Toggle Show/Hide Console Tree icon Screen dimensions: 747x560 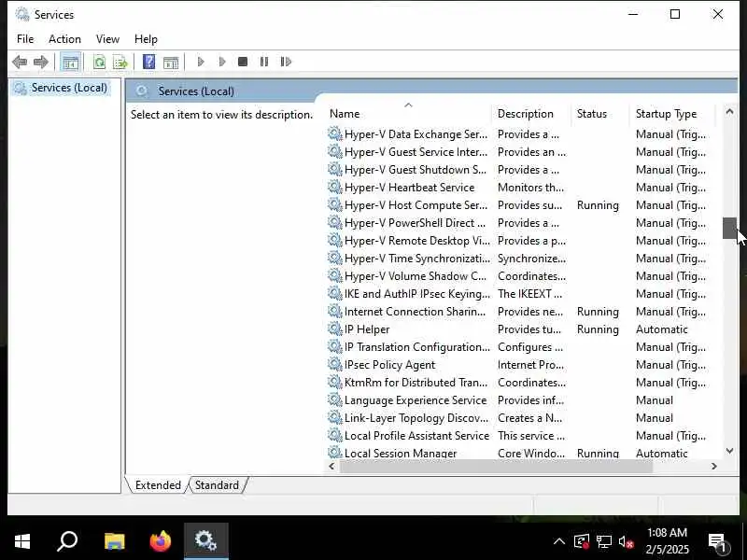[71, 62]
